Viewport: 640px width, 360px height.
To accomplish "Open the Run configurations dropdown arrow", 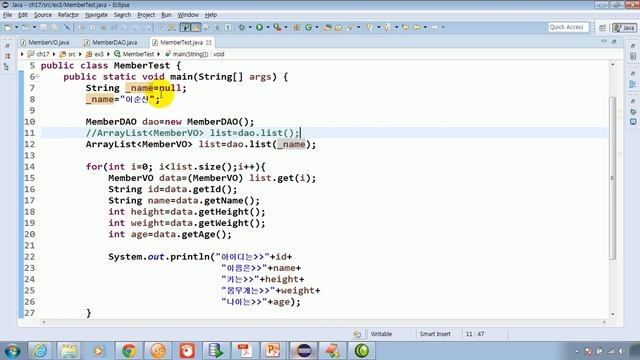I will 268,27.
